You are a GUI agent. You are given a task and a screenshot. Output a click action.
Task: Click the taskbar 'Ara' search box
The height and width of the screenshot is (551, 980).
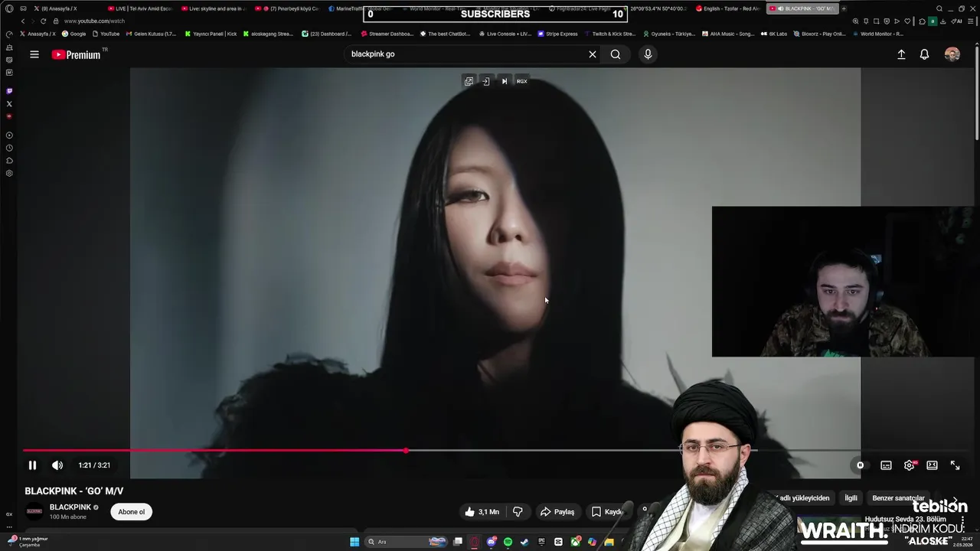point(406,542)
